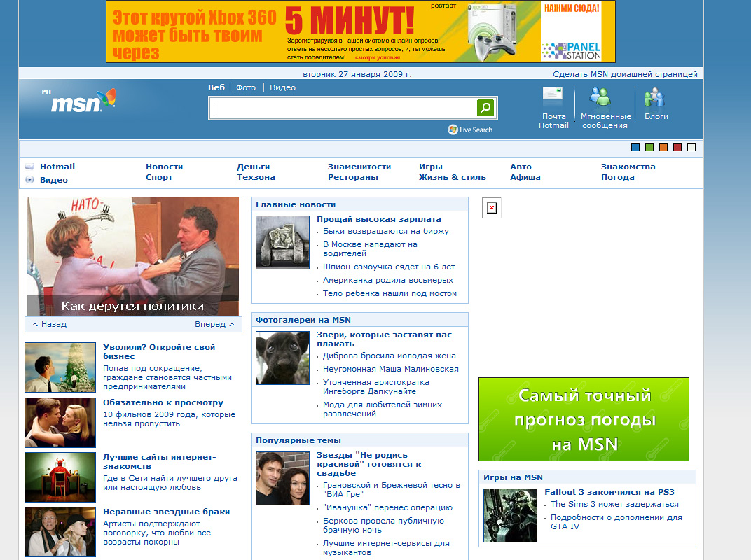Open the смотри условия link in Xbox ad

378,57
